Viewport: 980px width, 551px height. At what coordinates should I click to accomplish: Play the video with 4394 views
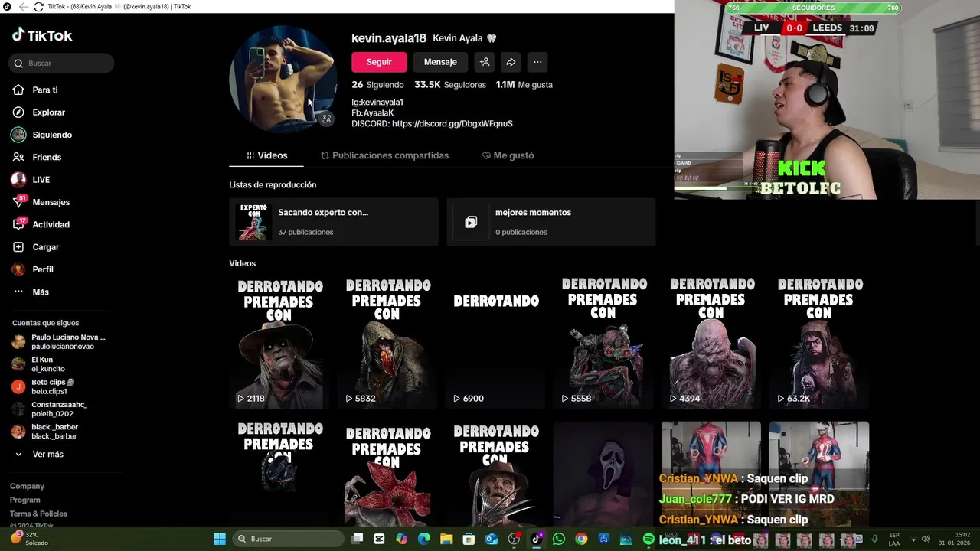pyautogui.click(x=712, y=343)
